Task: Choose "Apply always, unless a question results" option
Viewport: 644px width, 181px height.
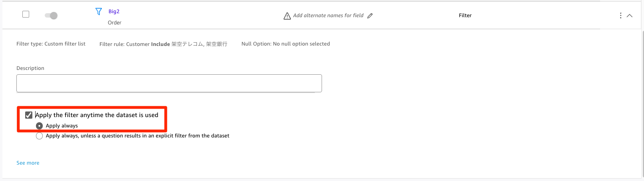Action: coord(39,136)
